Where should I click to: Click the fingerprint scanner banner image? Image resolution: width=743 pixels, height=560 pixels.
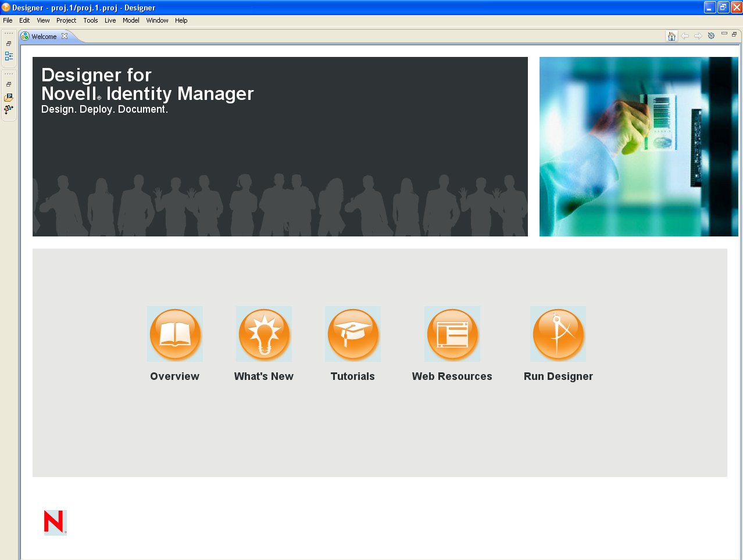coord(639,146)
